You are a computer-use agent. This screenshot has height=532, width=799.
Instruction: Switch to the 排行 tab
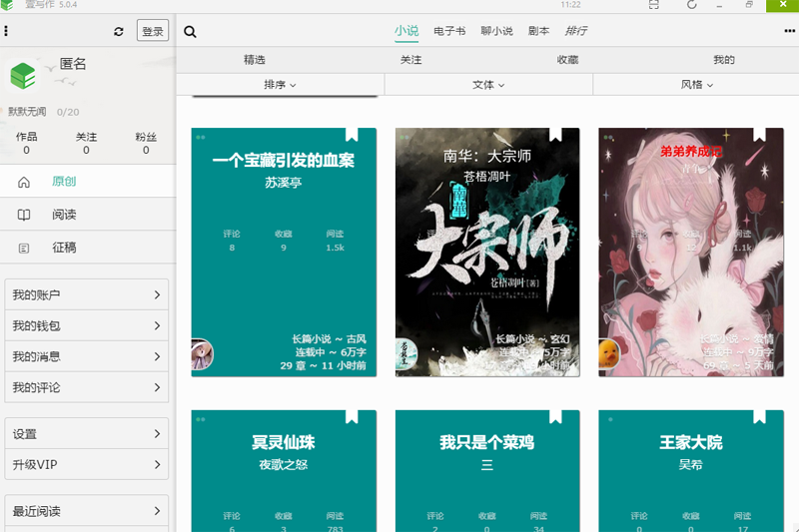(x=576, y=31)
